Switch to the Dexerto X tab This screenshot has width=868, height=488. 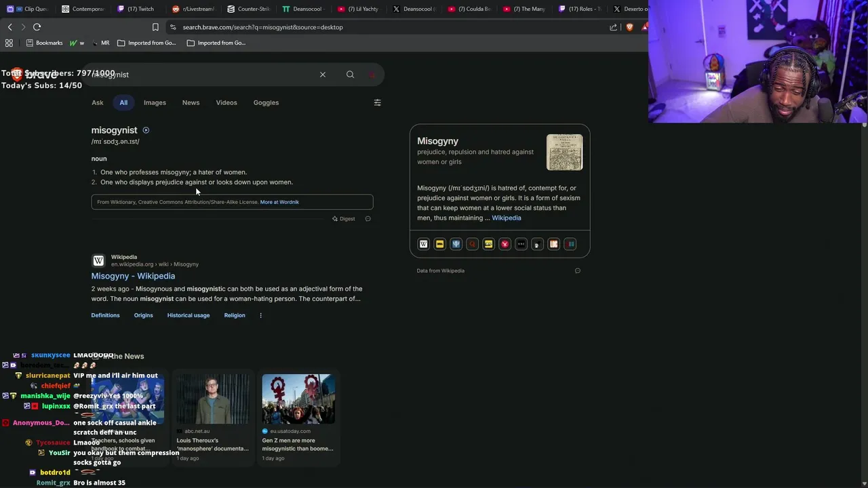(631, 9)
